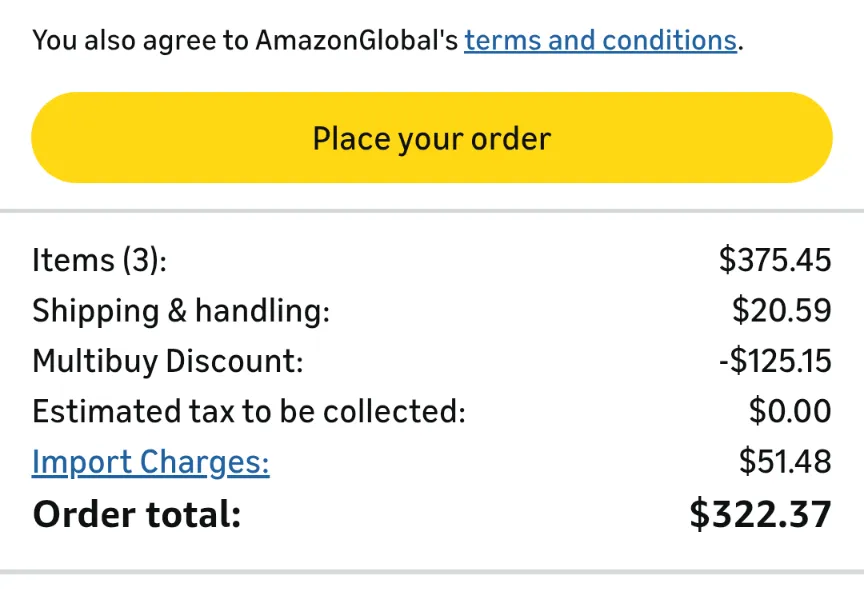The height and width of the screenshot is (589, 864).
Task: Click the divider line below Order total
Action: point(432,572)
